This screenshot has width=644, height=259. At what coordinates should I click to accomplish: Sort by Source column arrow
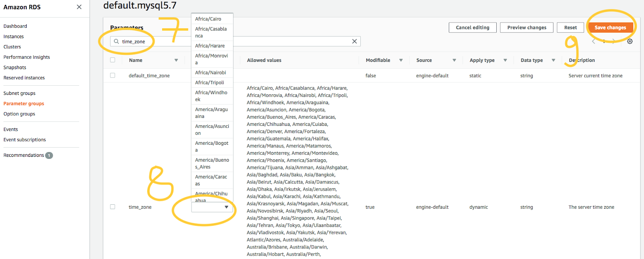coord(454,60)
